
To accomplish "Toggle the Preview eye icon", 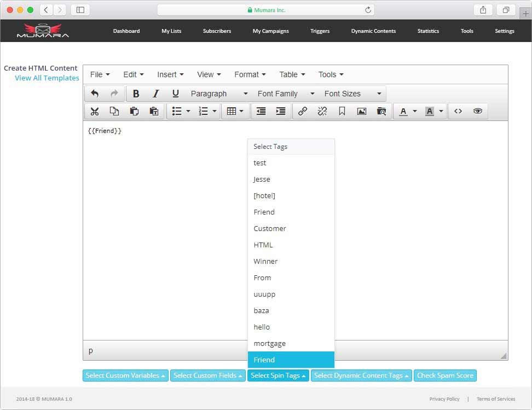I will click(x=478, y=111).
